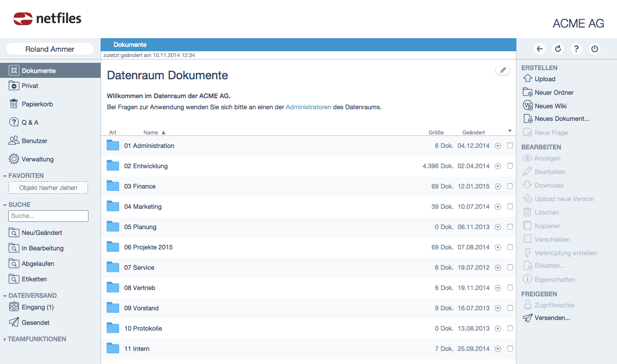Open the row dropdown for 02 Entwicklung
The height and width of the screenshot is (364, 617).
coord(498,166)
